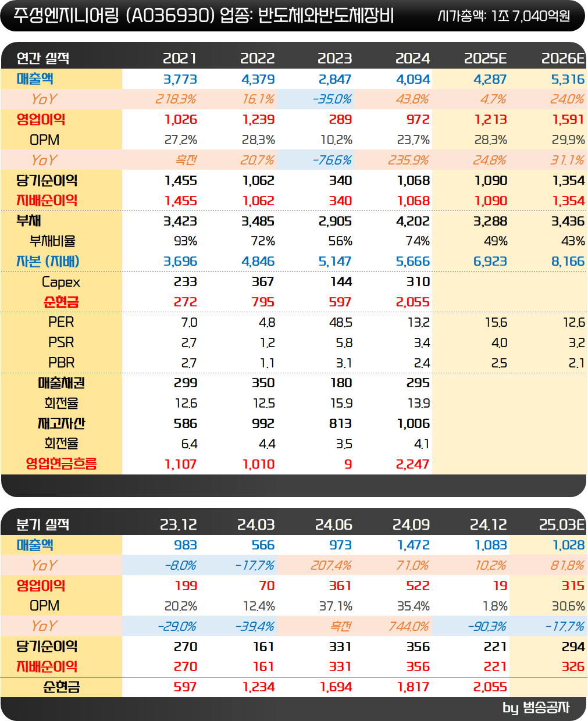
Task: Click the quarterly 순현금 value 1,234
Action: click(x=258, y=687)
